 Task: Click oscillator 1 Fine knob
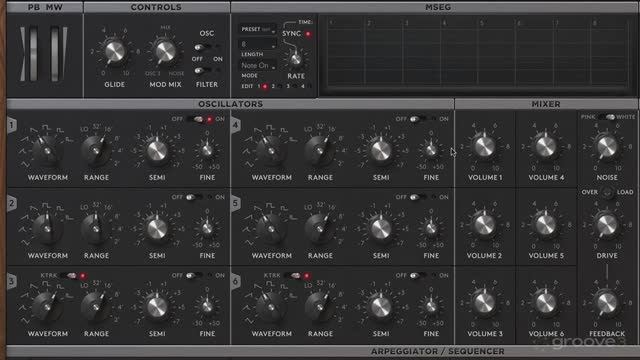coord(207,150)
